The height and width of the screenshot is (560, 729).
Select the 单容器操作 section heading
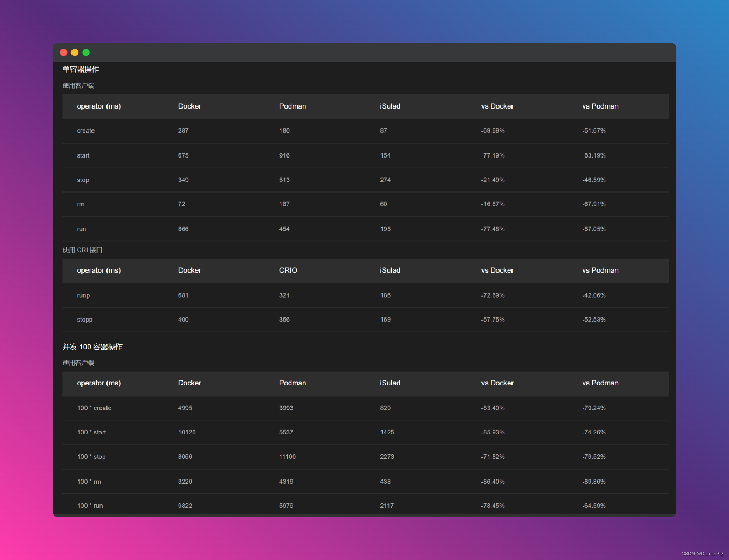click(81, 69)
